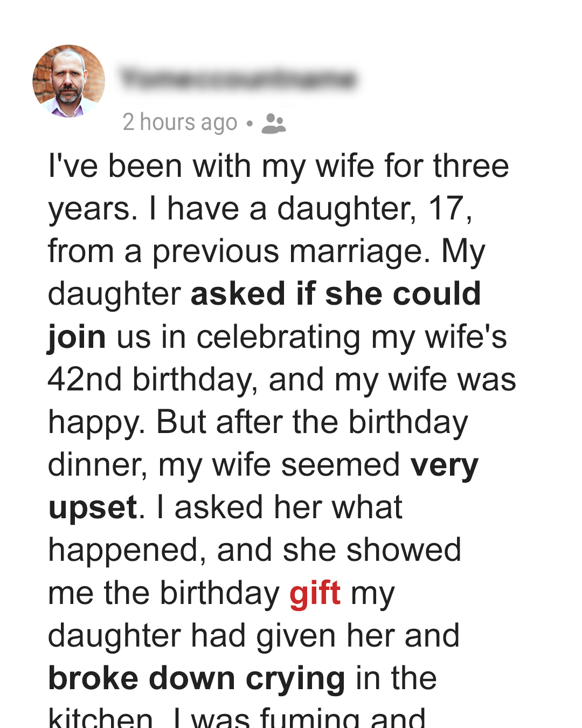Click the text "42nd birthday"

pos(151,380)
